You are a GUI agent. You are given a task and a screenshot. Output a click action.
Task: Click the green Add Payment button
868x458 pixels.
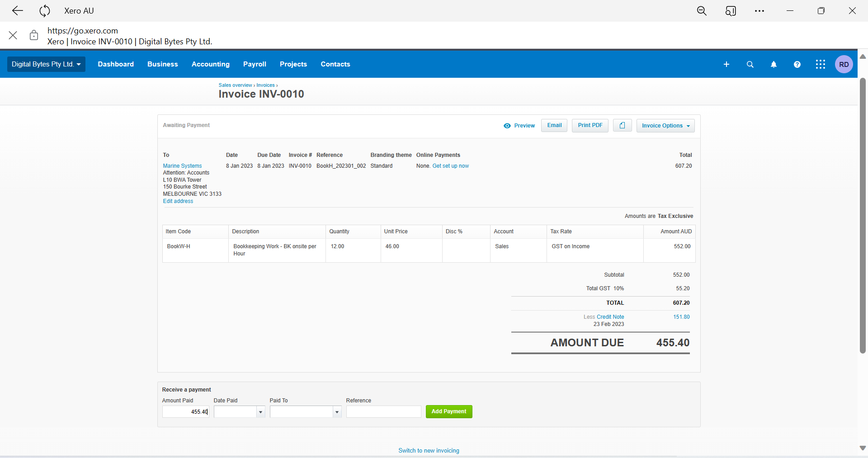[449, 411]
